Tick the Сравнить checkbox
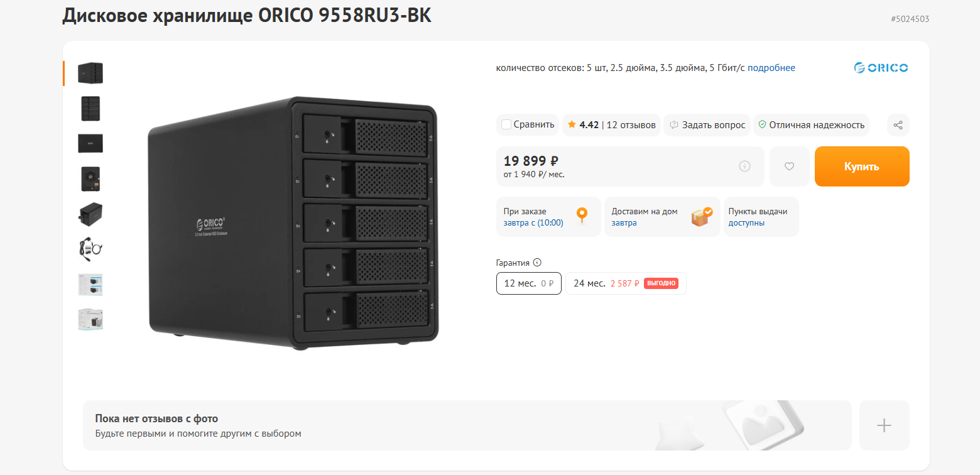 pyautogui.click(x=506, y=125)
